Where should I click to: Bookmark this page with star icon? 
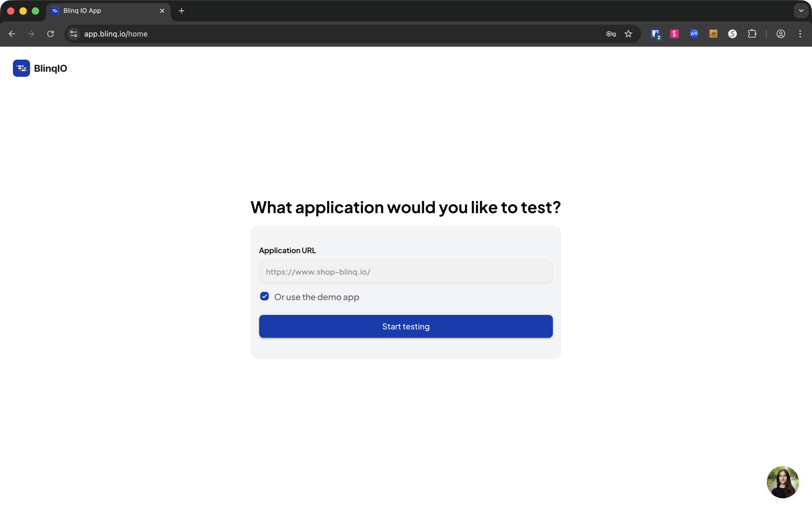pos(628,34)
